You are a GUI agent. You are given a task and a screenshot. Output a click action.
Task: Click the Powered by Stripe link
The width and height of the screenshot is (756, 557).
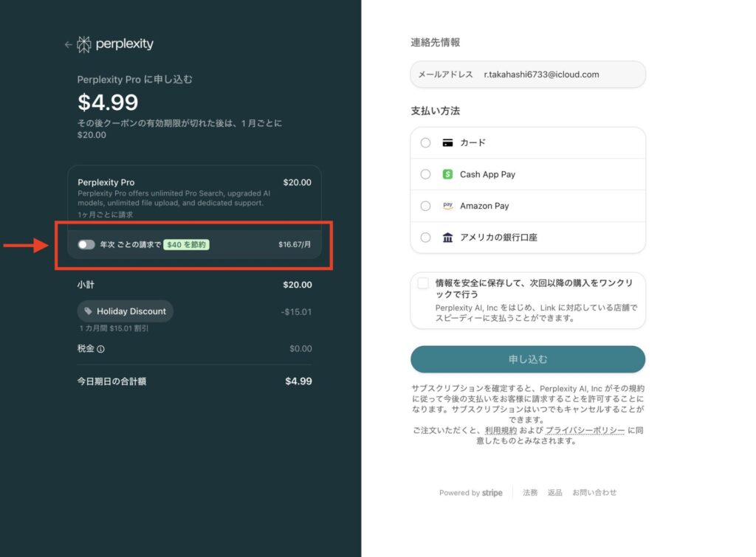click(x=470, y=493)
